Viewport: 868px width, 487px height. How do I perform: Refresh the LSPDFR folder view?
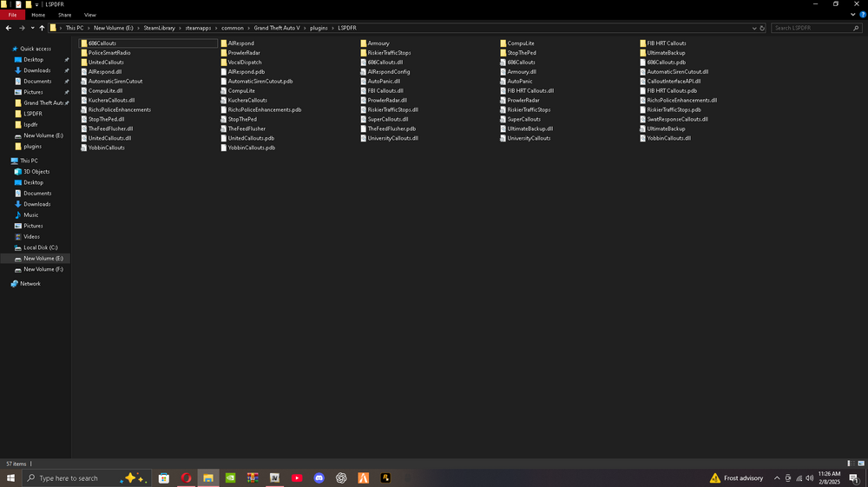[x=762, y=28]
